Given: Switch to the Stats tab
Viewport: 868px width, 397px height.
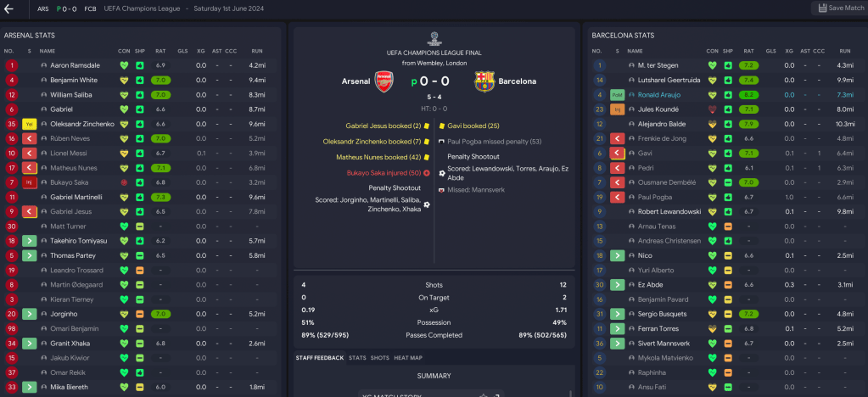Looking at the screenshot, I should click(356, 358).
